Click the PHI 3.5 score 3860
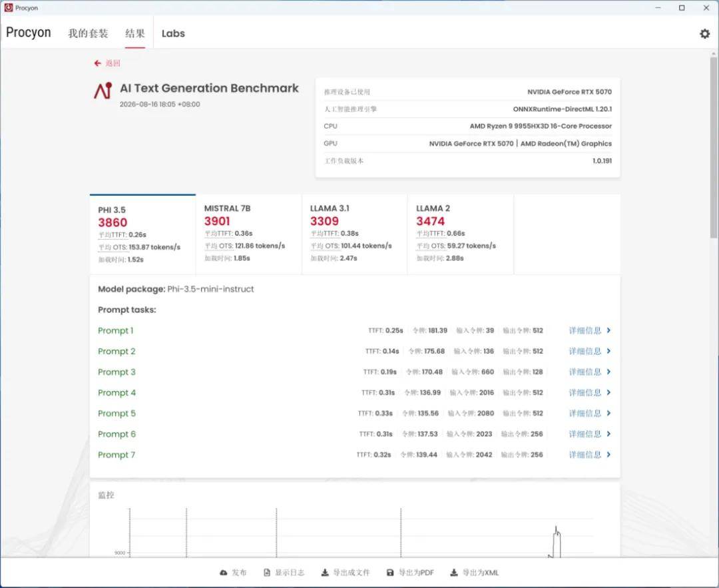Viewport: 719px width, 588px height. [x=113, y=222]
